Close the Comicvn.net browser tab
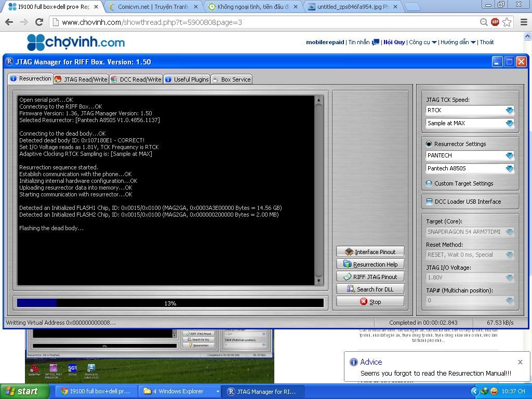The image size is (532, 399). (x=195, y=7)
